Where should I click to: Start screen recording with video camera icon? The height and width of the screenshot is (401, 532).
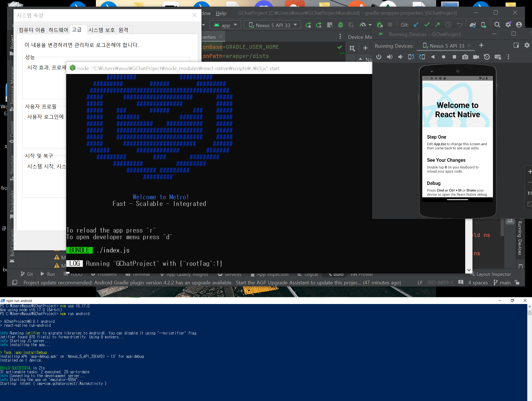pos(476,57)
